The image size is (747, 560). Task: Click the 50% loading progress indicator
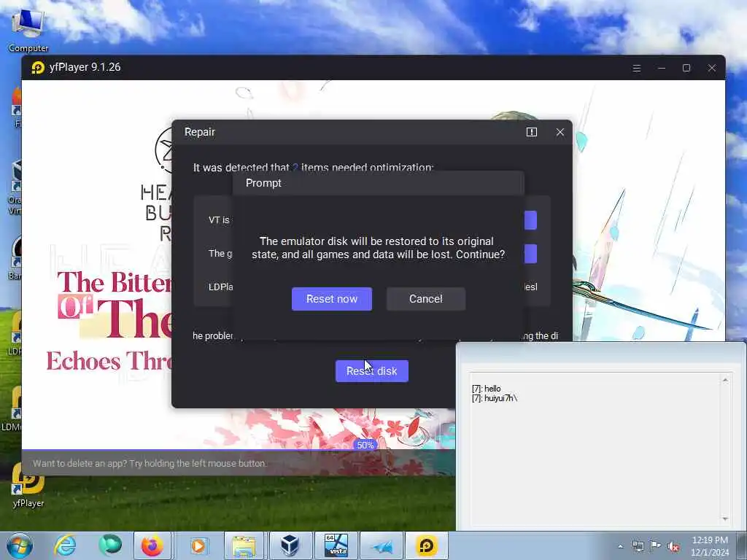click(365, 446)
